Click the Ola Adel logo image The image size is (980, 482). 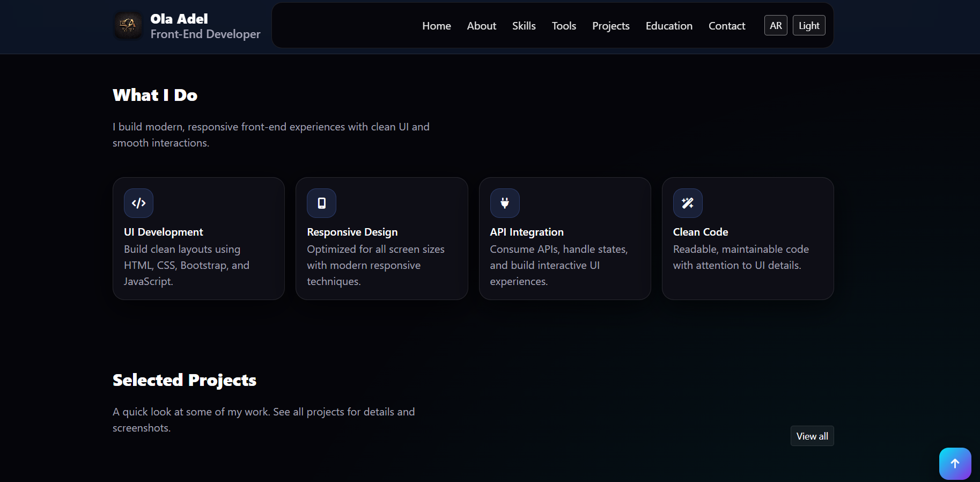click(x=128, y=25)
